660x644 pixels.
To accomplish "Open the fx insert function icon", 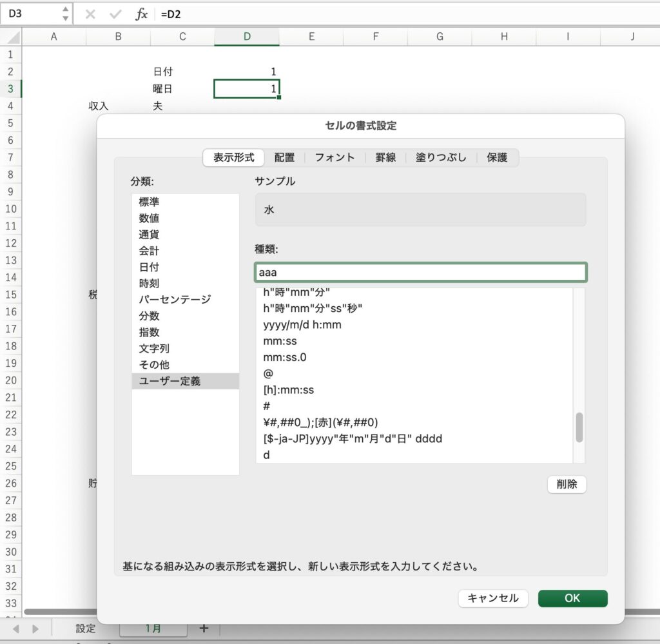I will click(141, 14).
